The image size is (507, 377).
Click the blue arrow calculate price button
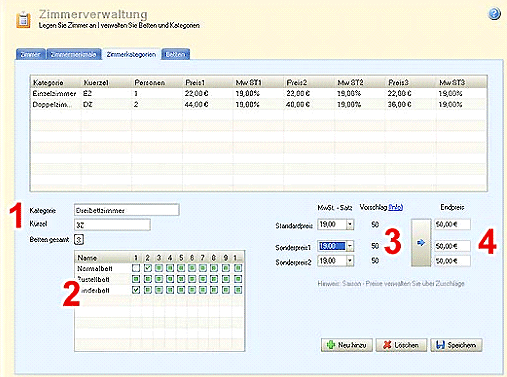coord(421,242)
